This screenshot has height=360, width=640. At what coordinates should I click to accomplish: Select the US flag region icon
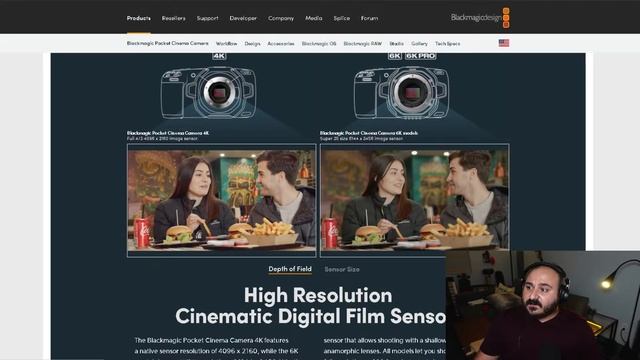coord(504,43)
